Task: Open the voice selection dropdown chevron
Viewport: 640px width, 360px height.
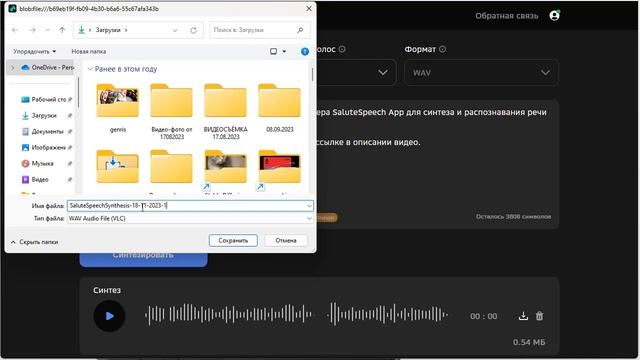Action: coord(383,73)
